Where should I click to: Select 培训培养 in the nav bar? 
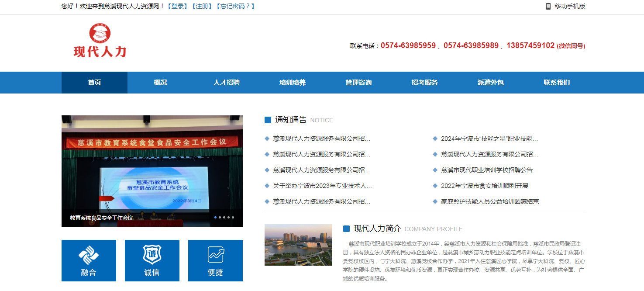coord(293,83)
